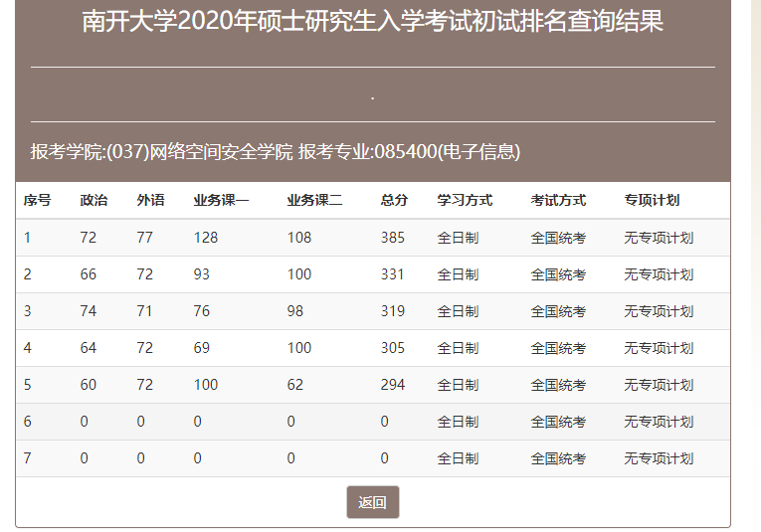The height and width of the screenshot is (532, 761).
Task: Click the 序号 column header
Action: (x=38, y=200)
